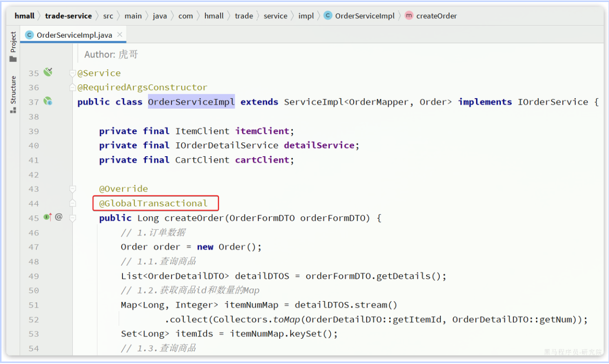
Task: Close the OrderServiceImpl.java tab
Action: 120,35
